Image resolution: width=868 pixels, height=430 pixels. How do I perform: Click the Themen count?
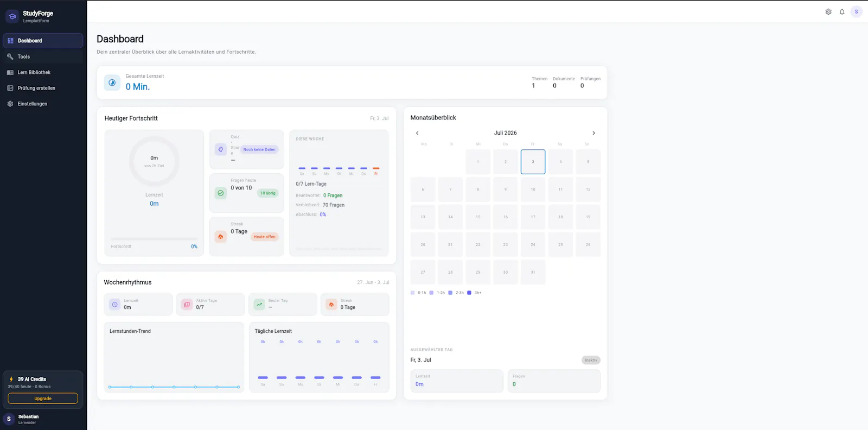click(533, 86)
